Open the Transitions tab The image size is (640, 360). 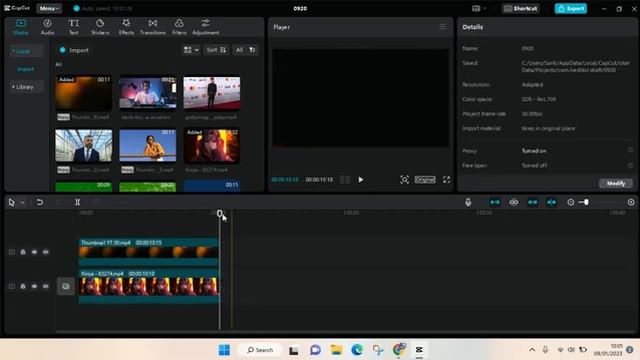point(153,27)
